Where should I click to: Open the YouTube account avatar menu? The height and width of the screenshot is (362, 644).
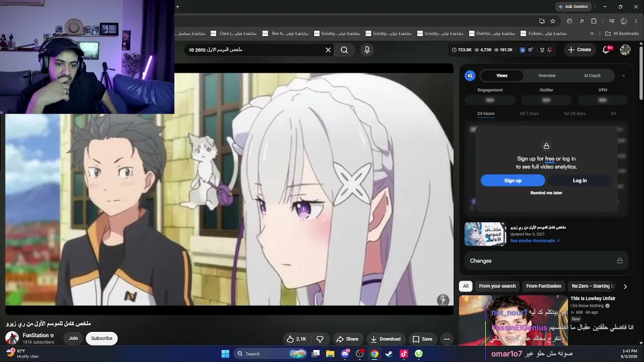point(625,50)
